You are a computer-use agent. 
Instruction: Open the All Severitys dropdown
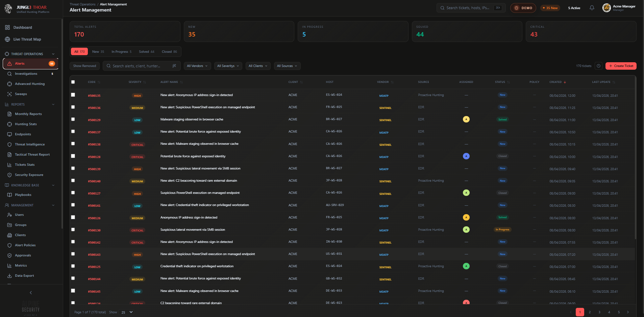(x=228, y=66)
